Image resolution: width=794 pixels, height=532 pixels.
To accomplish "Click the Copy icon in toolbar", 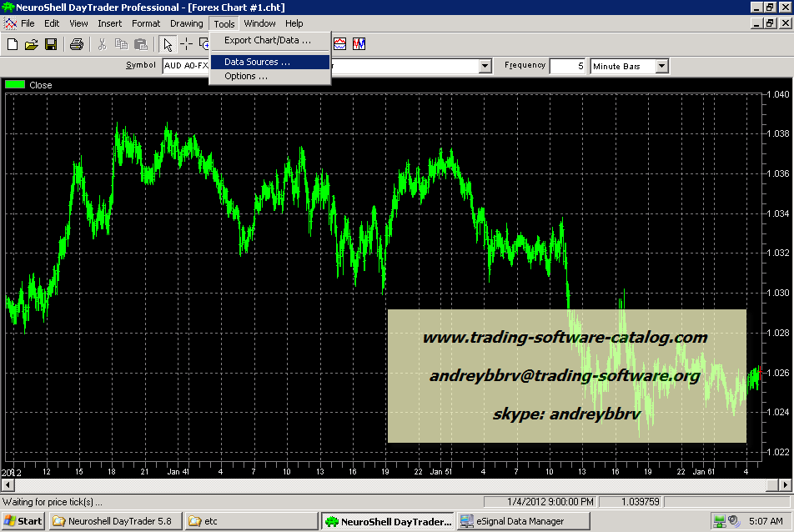I will [122, 44].
